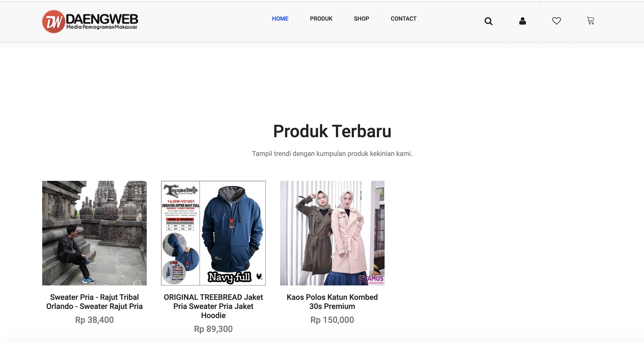Viewport: 644px width, 343px height.
Task: Open Sweater Pria Rajut Tribal Orlando title
Action: (94, 302)
